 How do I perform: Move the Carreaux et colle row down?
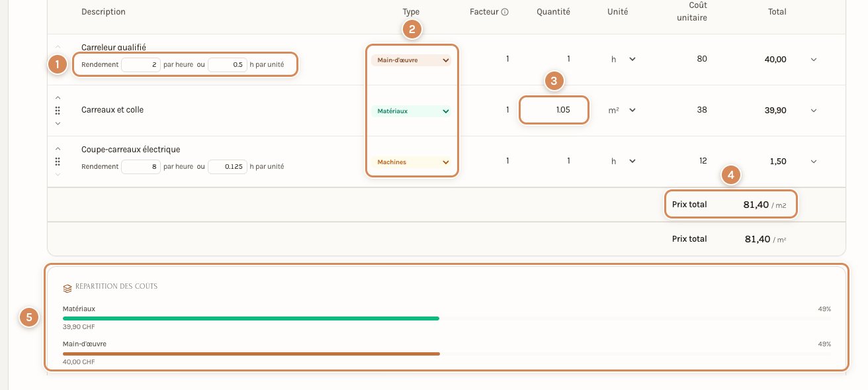58,123
